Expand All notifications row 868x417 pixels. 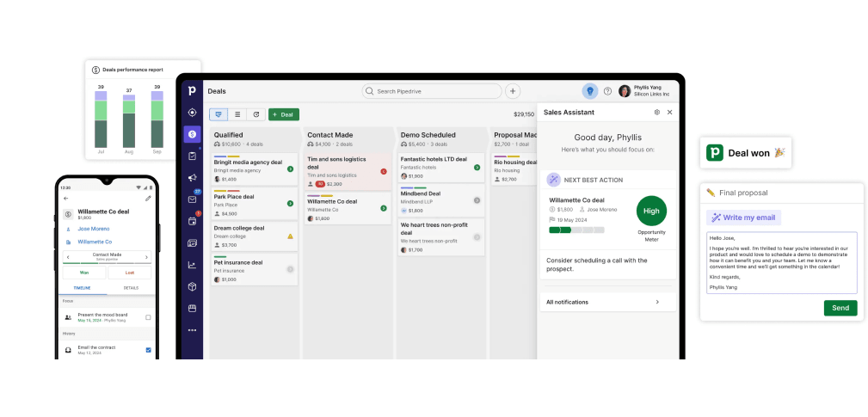coord(608,302)
